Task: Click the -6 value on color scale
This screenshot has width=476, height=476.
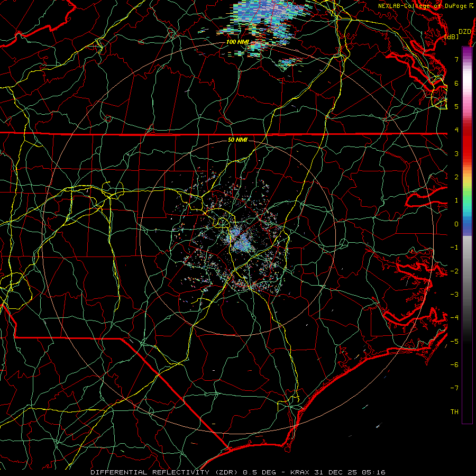Action: coord(454,365)
